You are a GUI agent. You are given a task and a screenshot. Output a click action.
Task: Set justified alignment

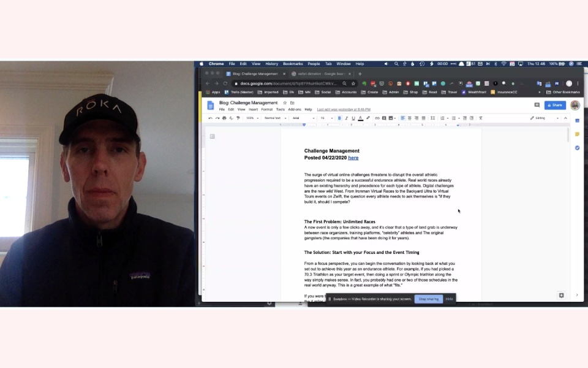(x=423, y=118)
